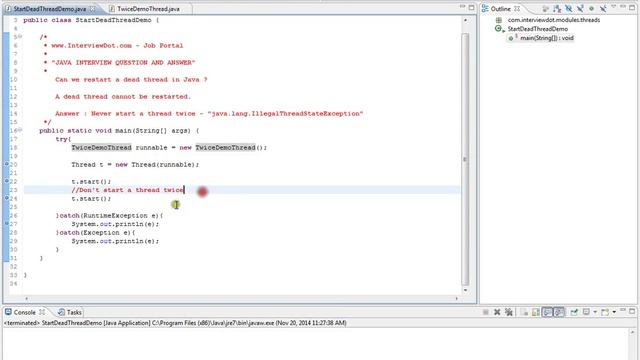This screenshot has width=640, height=360.
Task: Maximize the editor area
Action: pos(471,7)
